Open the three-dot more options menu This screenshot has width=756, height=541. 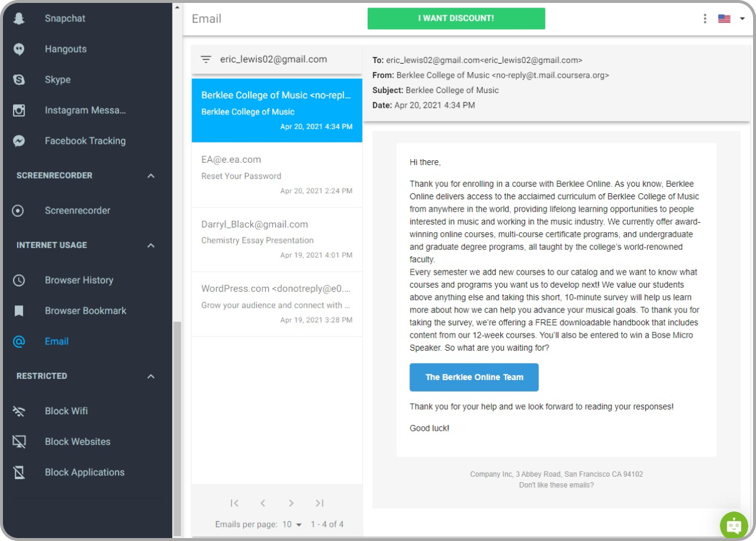pyautogui.click(x=705, y=19)
